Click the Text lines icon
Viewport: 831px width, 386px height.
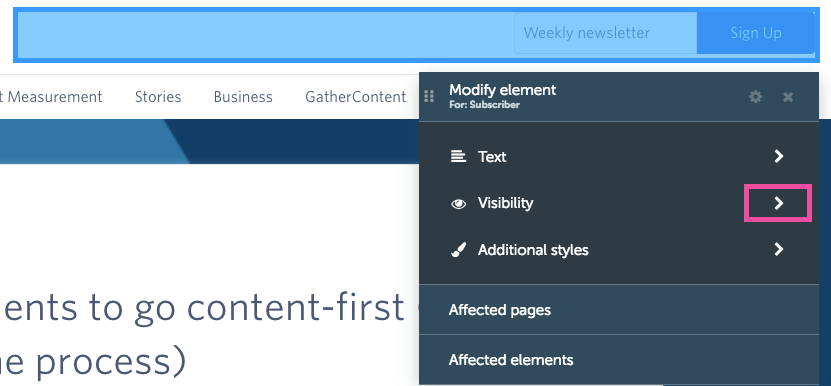click(458, 156)
